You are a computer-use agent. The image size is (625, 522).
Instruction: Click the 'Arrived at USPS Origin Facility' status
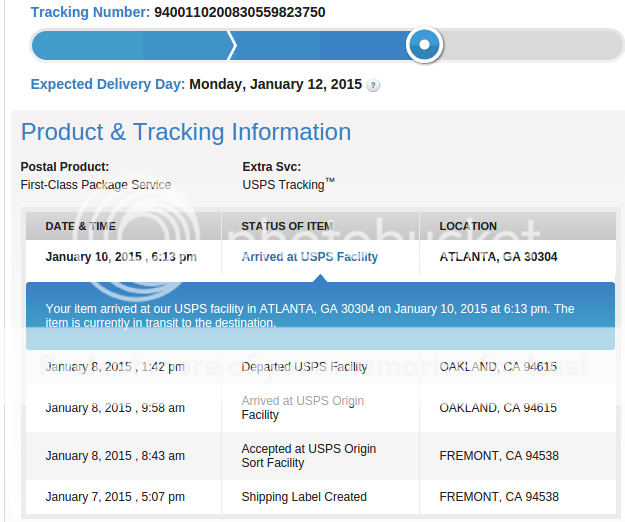tap(302, 408)
